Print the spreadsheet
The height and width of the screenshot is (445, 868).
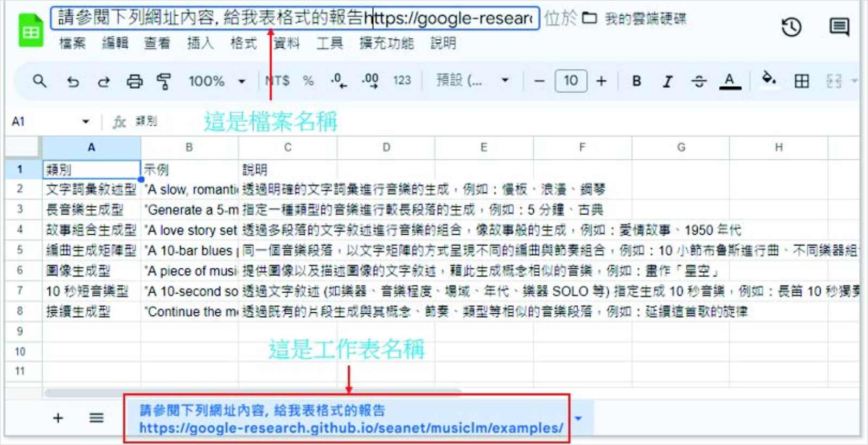point(135,81)
